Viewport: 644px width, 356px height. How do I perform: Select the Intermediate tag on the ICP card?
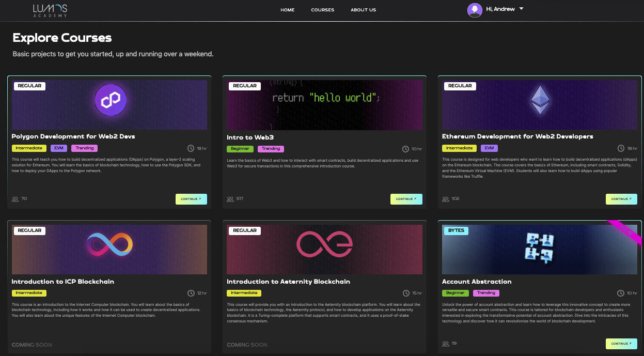(x=29, y=293)
